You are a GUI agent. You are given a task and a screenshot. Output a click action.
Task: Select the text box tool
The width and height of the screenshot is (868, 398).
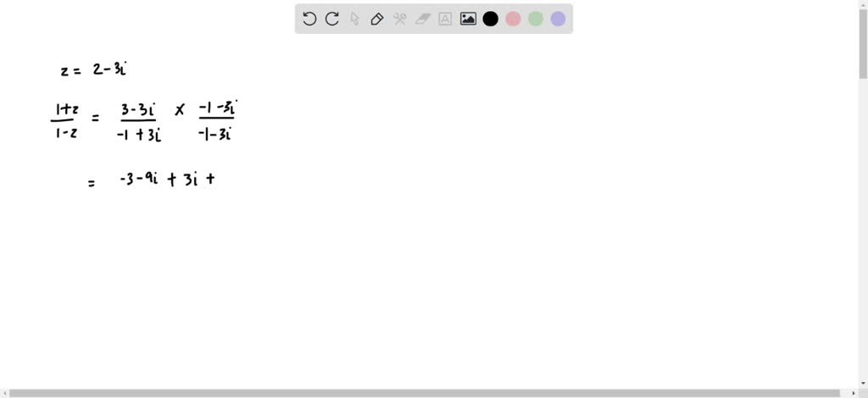click(x=444, y=19)
